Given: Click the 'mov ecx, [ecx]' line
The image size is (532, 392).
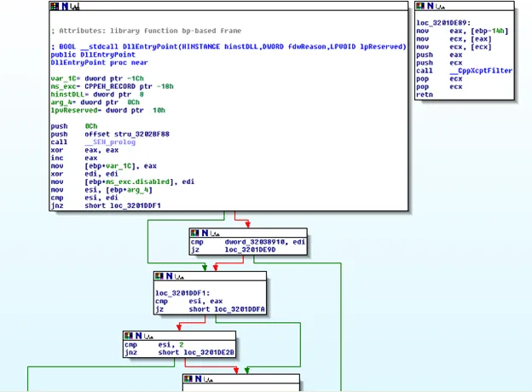Looking at the screenshot, I should click(x=454, y=47).
